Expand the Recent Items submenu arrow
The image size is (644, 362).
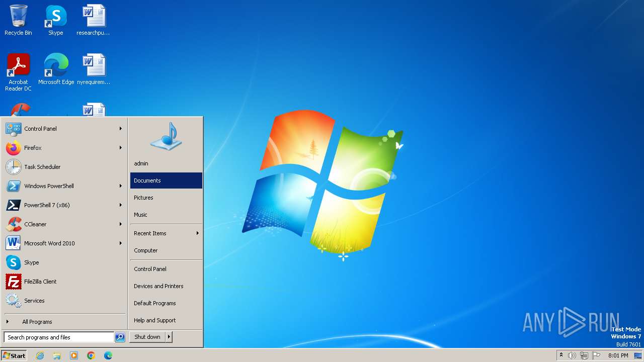[198, 233]
